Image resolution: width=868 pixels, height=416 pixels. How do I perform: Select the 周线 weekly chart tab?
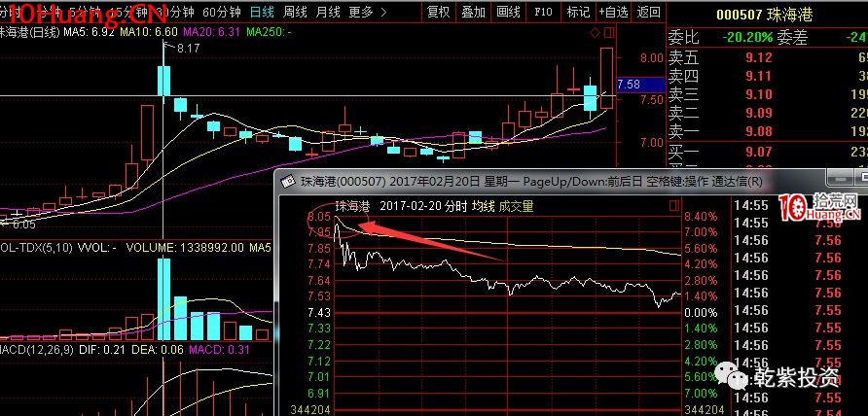coord(296,11)
